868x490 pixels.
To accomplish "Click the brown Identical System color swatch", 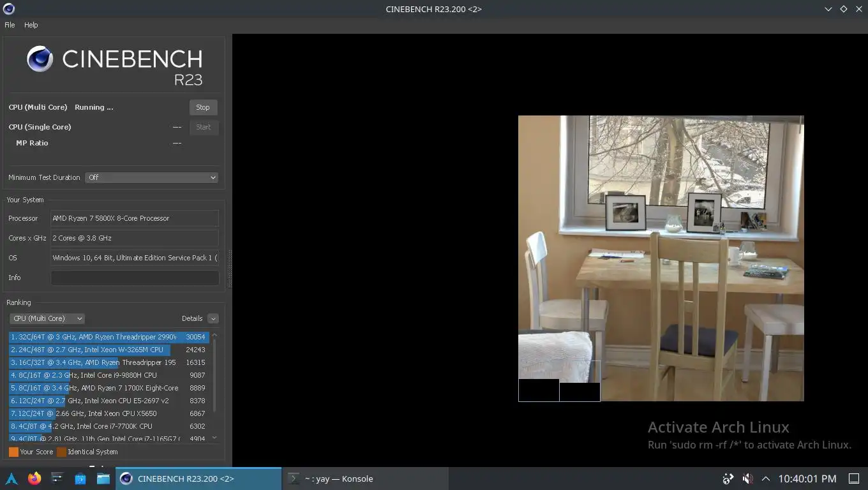I will (61, 452).
